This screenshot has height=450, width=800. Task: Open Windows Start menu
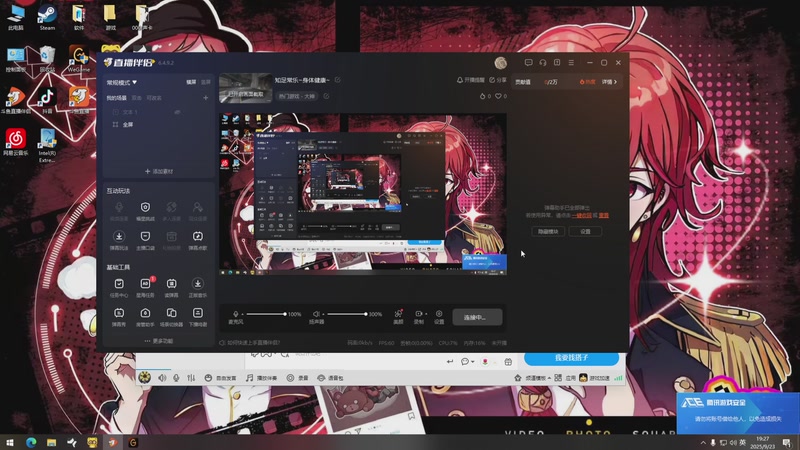point(10,442)
